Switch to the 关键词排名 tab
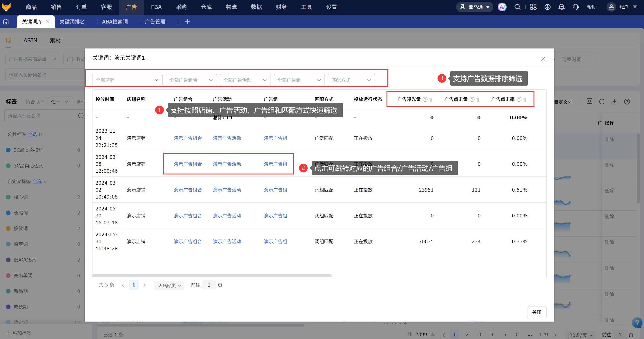This screenshot has height=339, width=644. coord(72,21)
